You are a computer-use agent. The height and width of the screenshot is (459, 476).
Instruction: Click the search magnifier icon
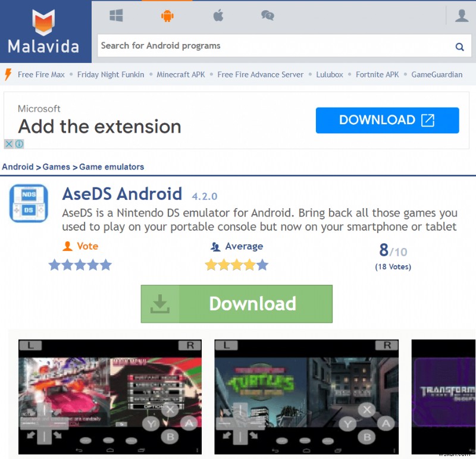[459, 46]
